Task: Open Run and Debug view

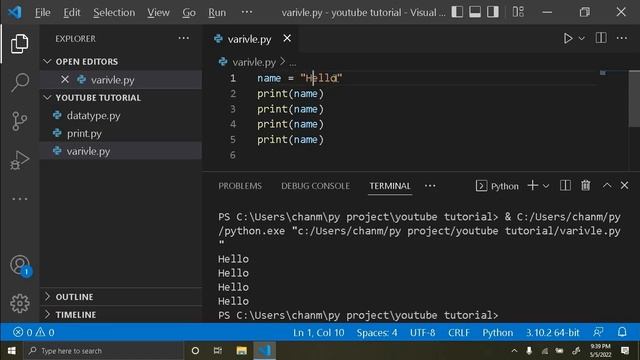Action: (19, 160)
